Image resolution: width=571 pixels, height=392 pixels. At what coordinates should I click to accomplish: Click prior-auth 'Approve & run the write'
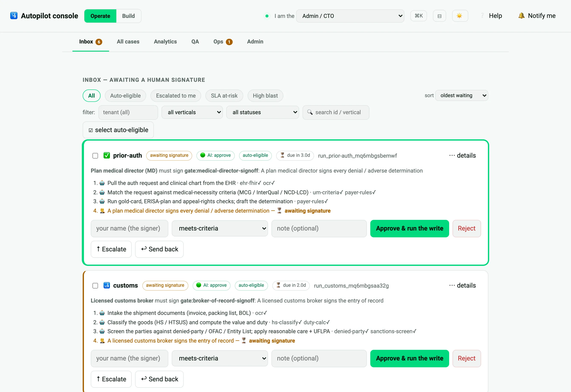(410, 228)
